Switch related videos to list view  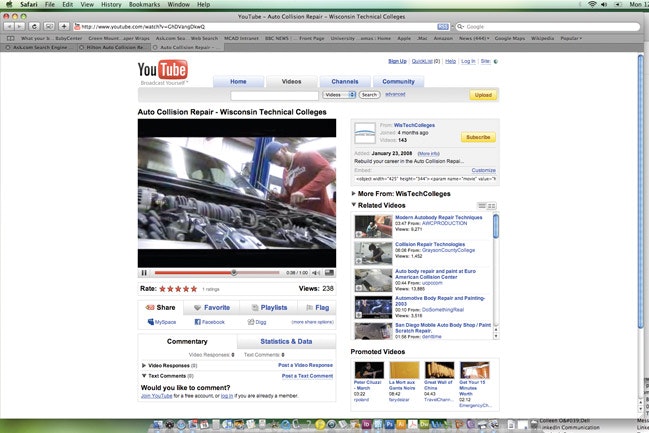tap(482, 206)
